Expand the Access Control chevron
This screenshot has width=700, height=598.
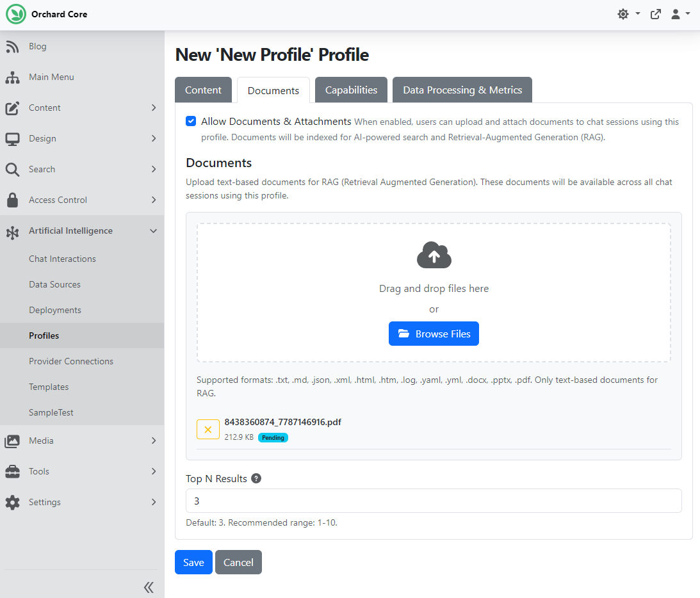click(154, 200)
